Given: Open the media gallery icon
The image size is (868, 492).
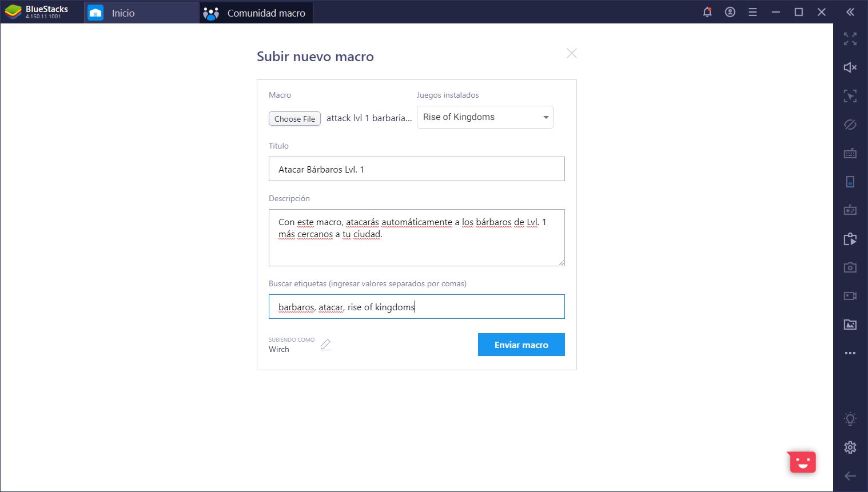Looking at the screenshot, I should (x=850, y=325).
